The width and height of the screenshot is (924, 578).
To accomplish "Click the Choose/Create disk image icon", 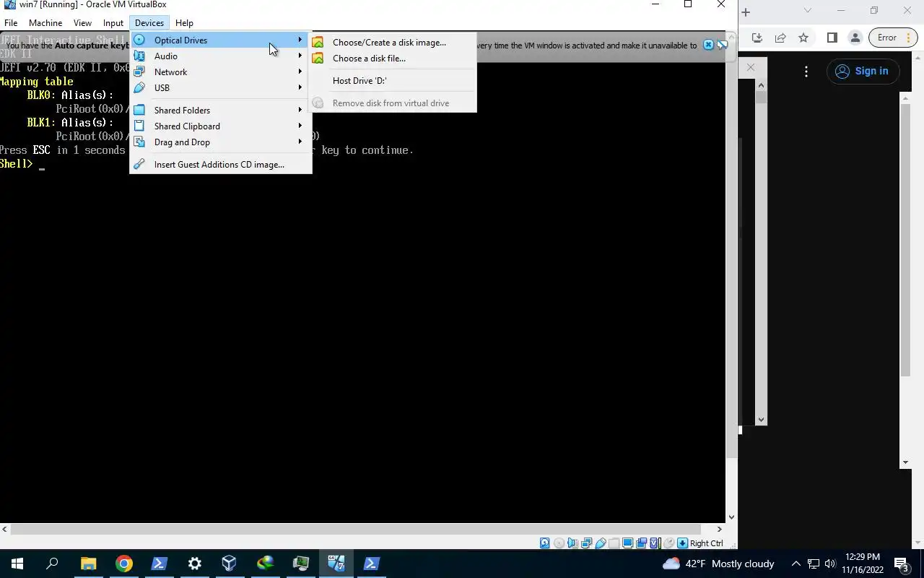I will tap(318, 42).
